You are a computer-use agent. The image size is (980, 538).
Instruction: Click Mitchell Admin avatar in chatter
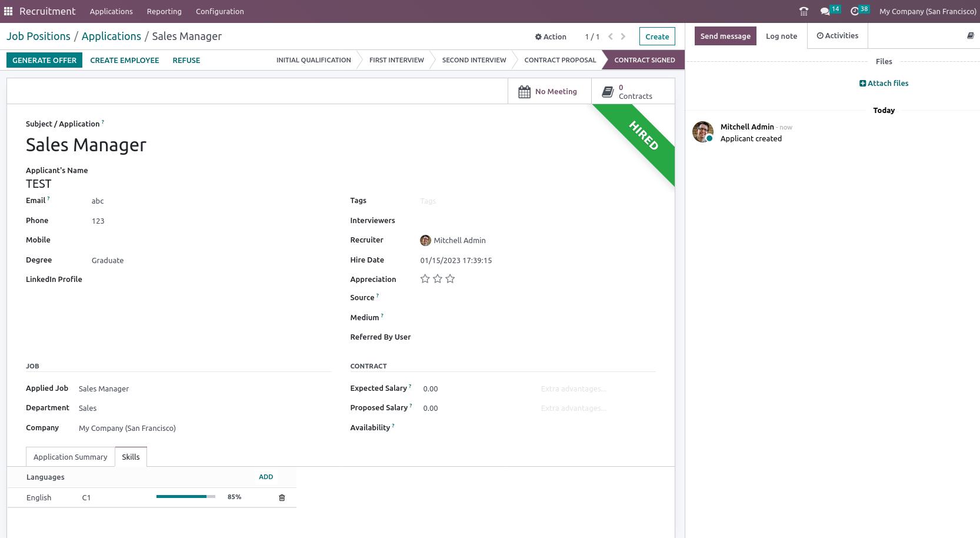tap(703, 132)
